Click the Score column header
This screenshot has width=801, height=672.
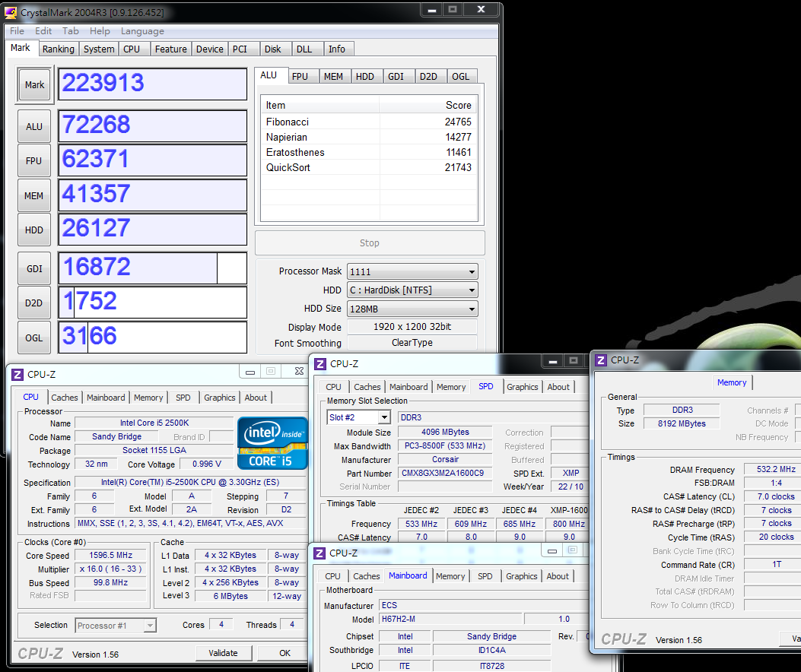tap(428, 105)
